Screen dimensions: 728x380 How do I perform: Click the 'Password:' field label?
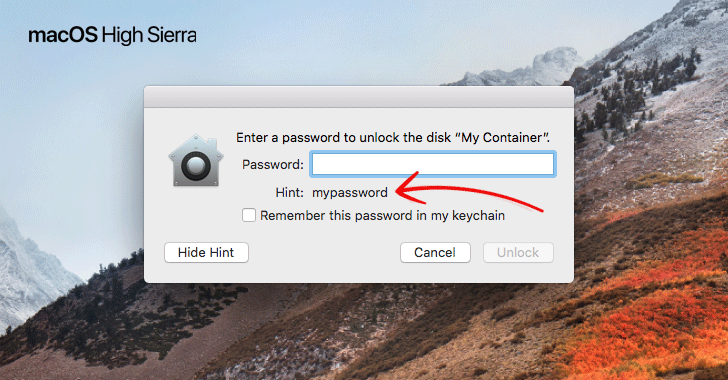tap(273, 164)
